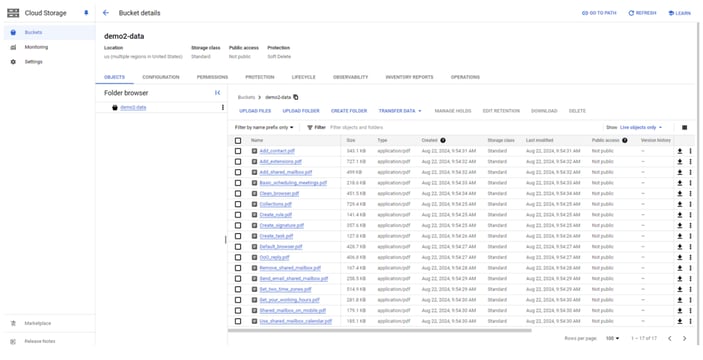Click the horizontal scrollbar under the table

pos(380,331)
